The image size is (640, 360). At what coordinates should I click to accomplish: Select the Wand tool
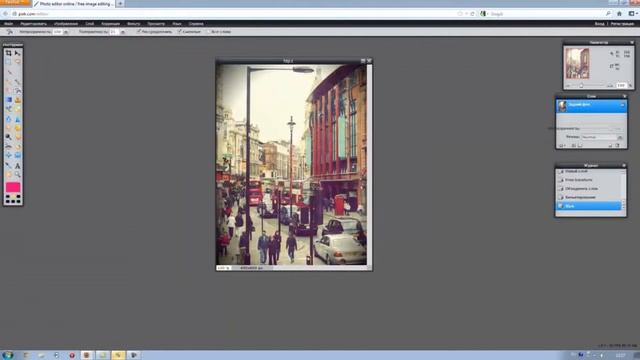(x=9, y=72)
